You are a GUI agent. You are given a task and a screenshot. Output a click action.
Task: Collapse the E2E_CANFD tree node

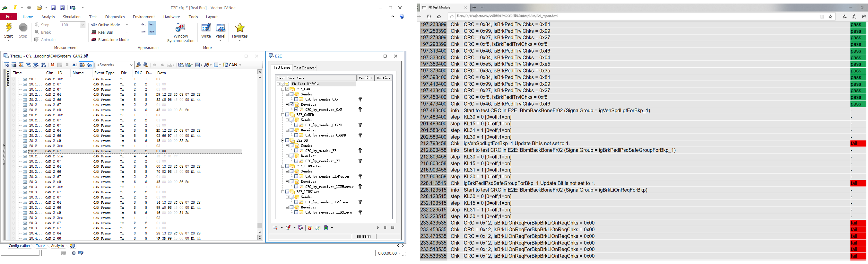point(283,115)
